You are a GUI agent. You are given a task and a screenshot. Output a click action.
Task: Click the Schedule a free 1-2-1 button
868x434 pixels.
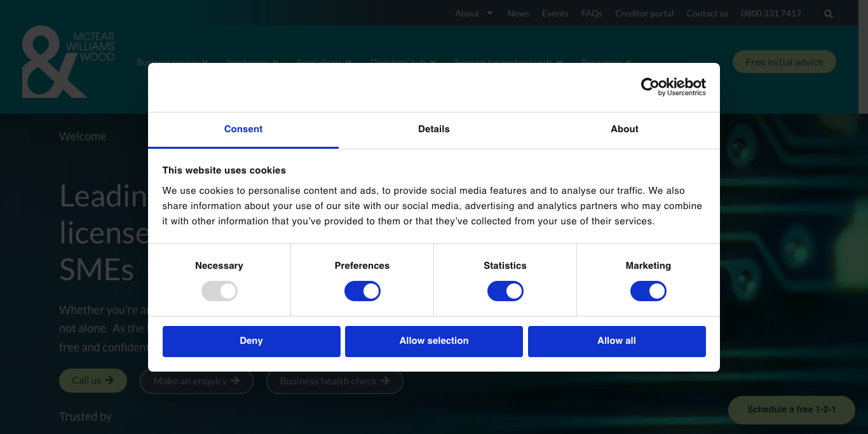(x=791, y=410)
